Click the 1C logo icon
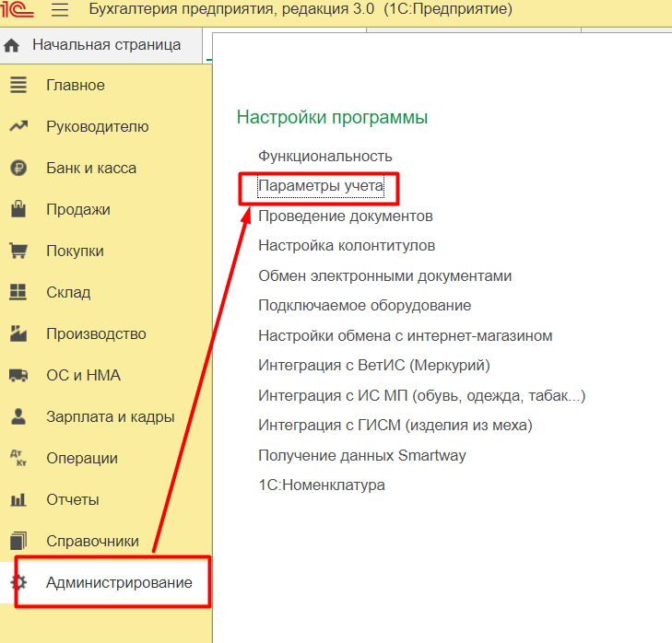The width and height of the screenshot is (672, 643). click(x=18, y=10)
